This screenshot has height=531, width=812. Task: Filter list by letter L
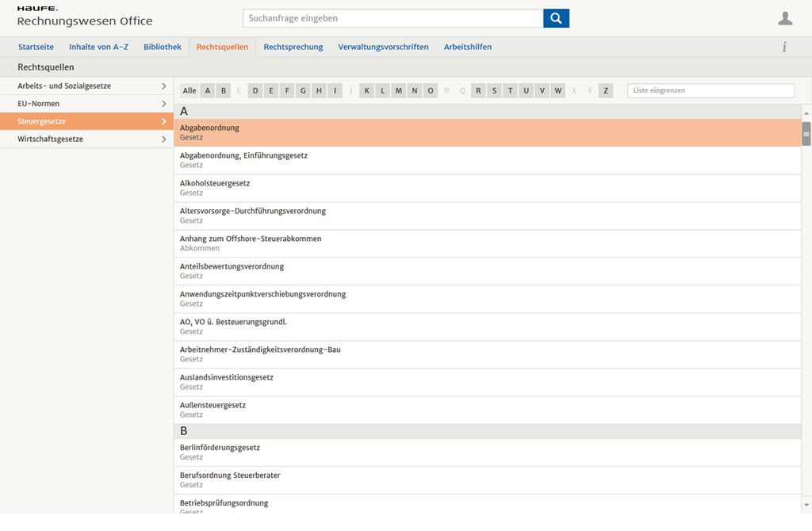pos(383,90)
